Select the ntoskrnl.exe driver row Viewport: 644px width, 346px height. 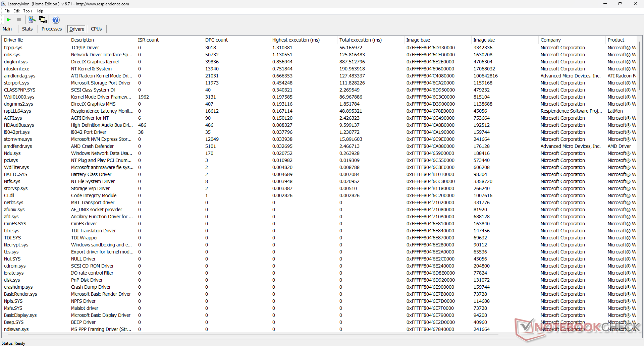point(320,69)
